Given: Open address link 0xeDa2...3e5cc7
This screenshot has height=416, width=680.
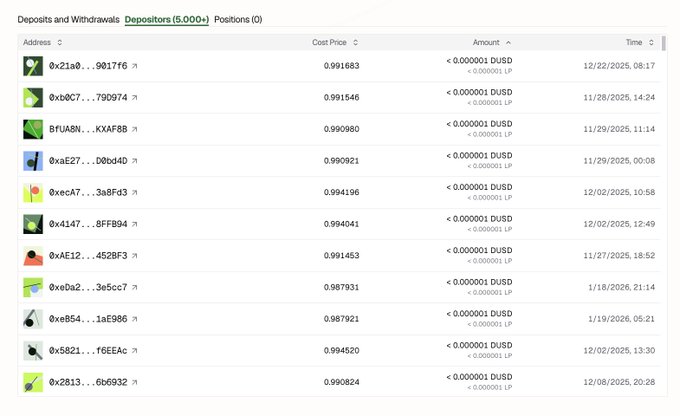Looking at the screenshot, I should click(88, 288).
